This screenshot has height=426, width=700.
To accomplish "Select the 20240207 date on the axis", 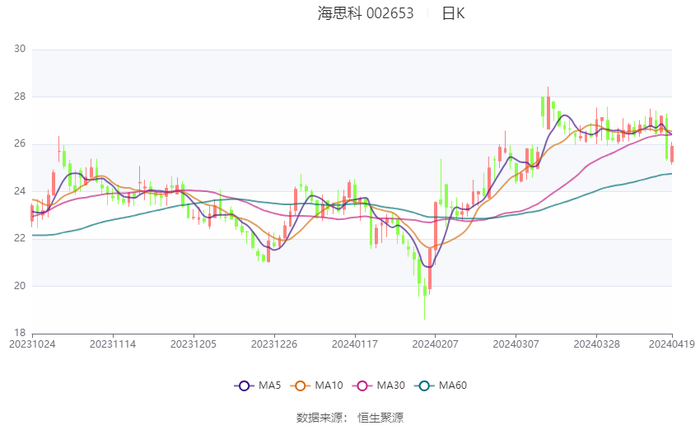I will click(434, 344).
